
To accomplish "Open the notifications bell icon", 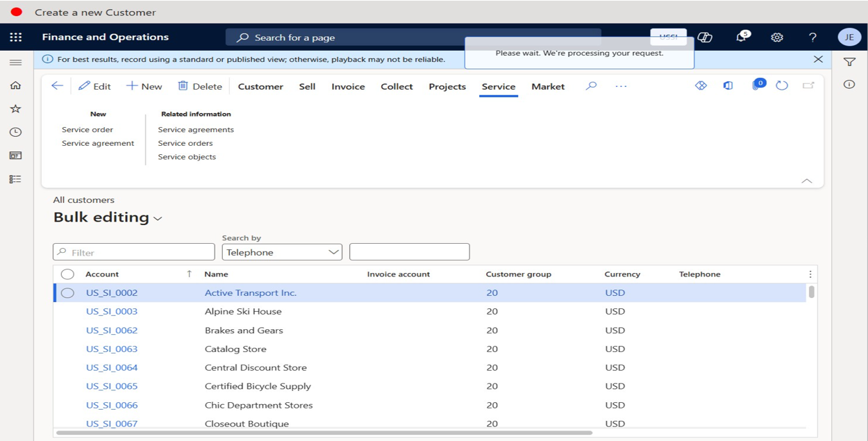I will point(742,38).
